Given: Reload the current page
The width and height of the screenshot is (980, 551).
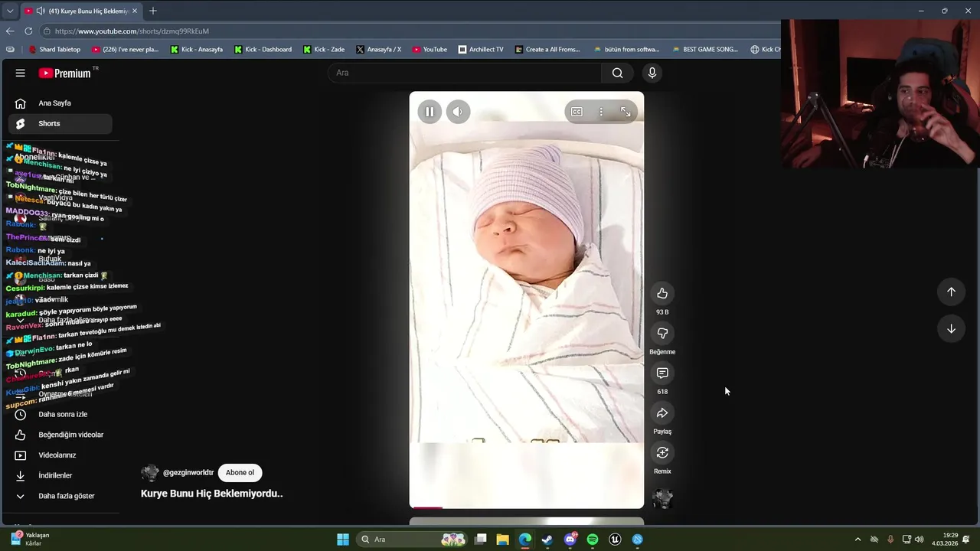Looking at the screenshot, I should coord(28,31).
